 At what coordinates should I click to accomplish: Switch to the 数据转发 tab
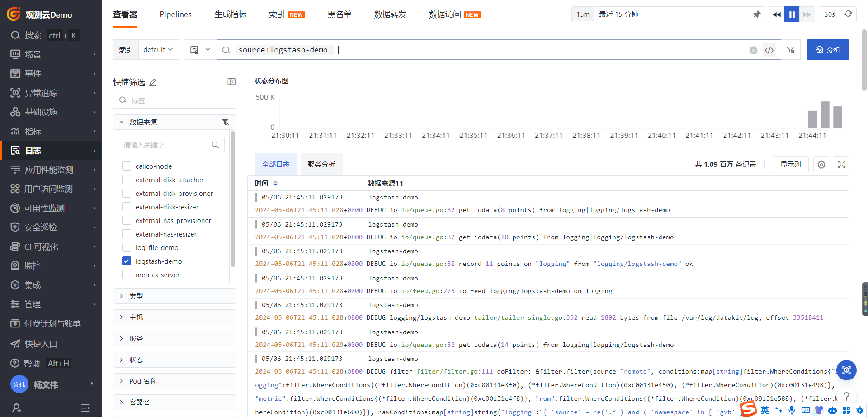(390, 14)
